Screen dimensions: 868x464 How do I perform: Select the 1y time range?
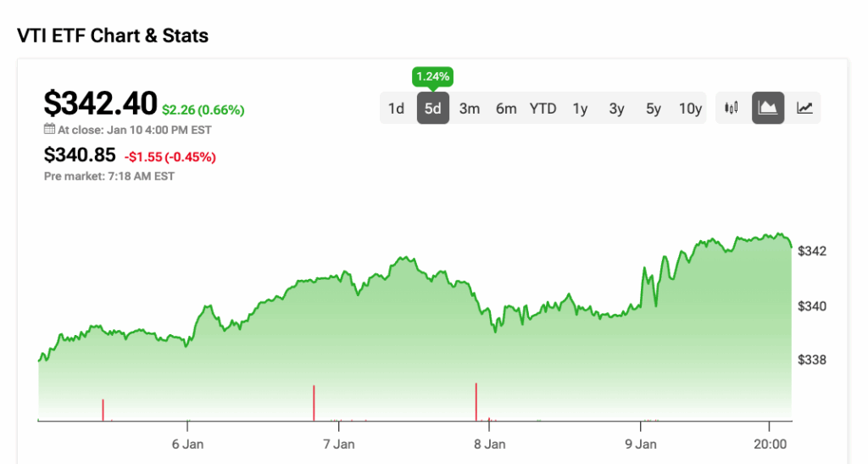580,108
